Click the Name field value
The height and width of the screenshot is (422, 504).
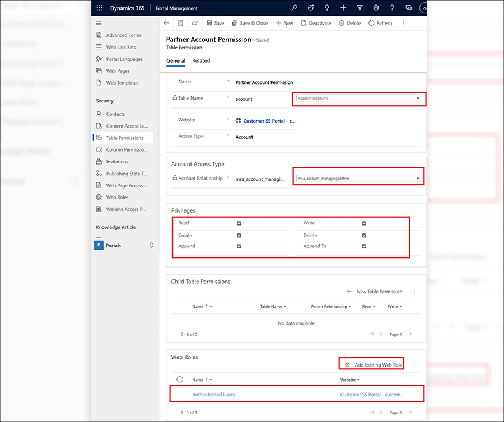tap(264, 82)
